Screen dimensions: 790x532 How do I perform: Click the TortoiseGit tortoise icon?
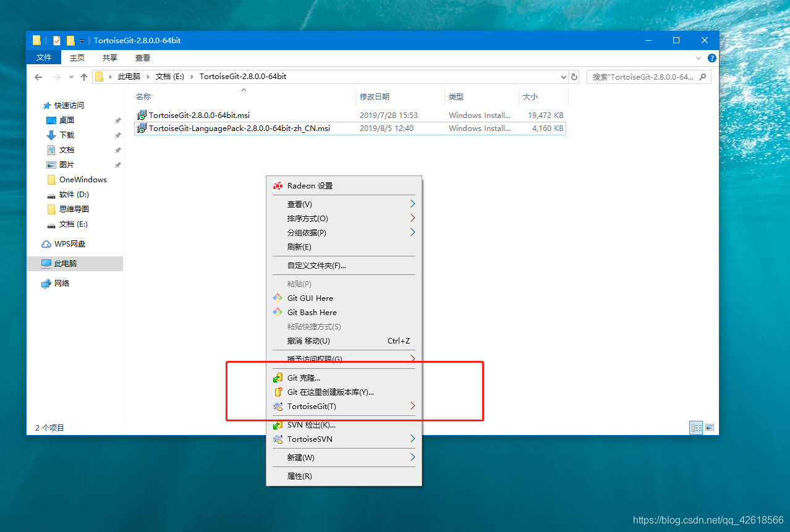[x=278, y=407]
